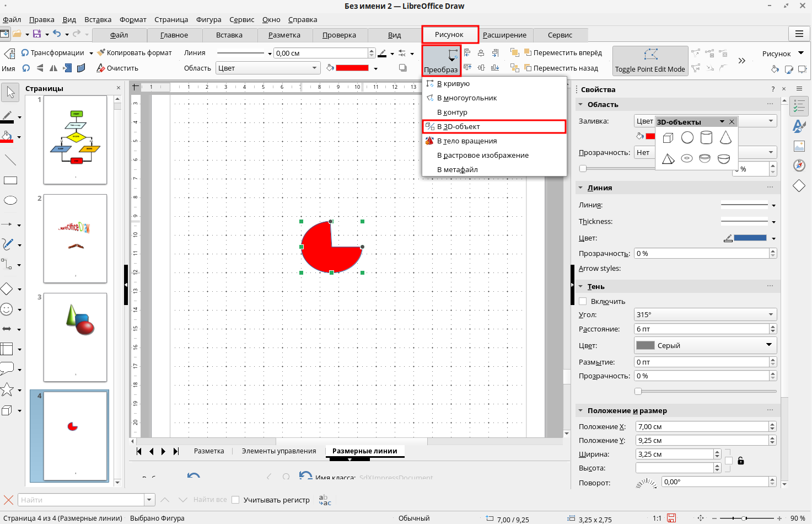812x524 pixels.
Task: Select the ellipse tool in the left toolbar
Action: pos(10,201)
